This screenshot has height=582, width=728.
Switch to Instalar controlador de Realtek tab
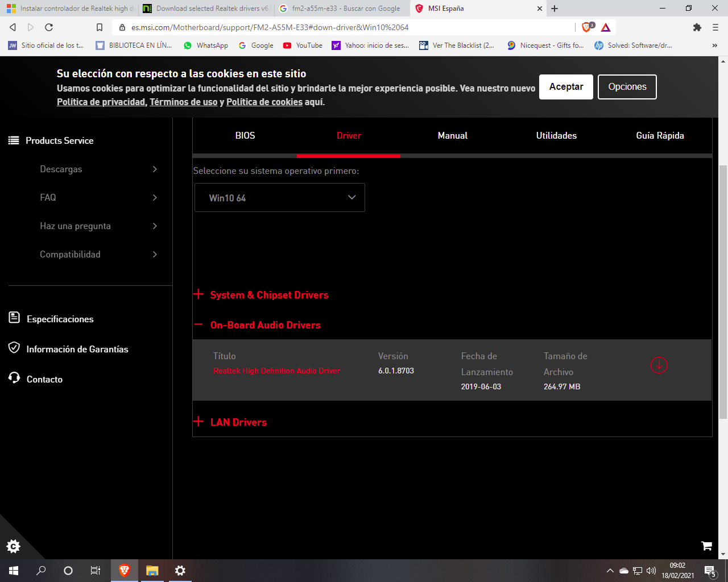tap(69, 9)
